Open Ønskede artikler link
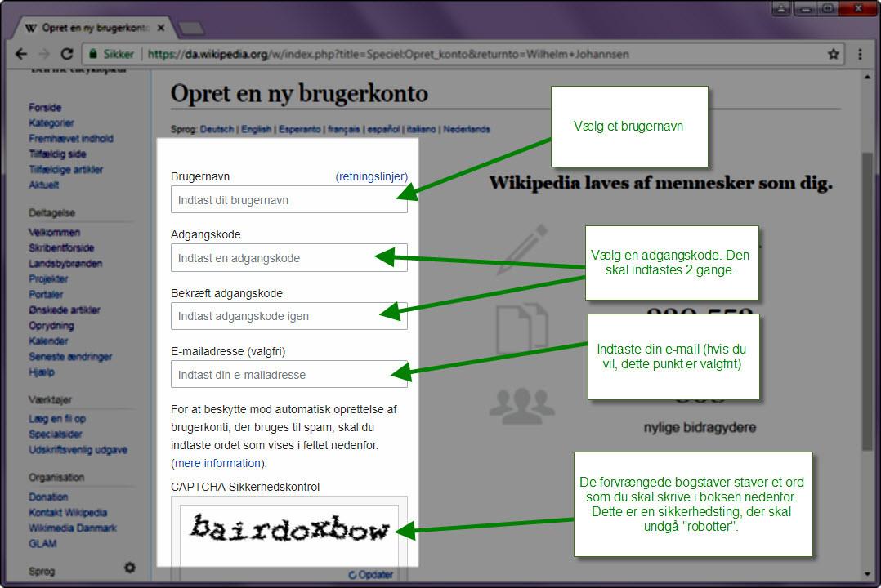881x588 pixels. tap(64, 310)
